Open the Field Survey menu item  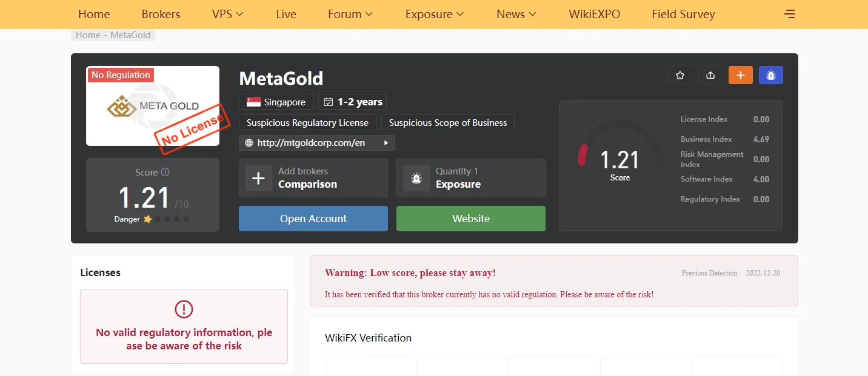[x=683, y=14]
